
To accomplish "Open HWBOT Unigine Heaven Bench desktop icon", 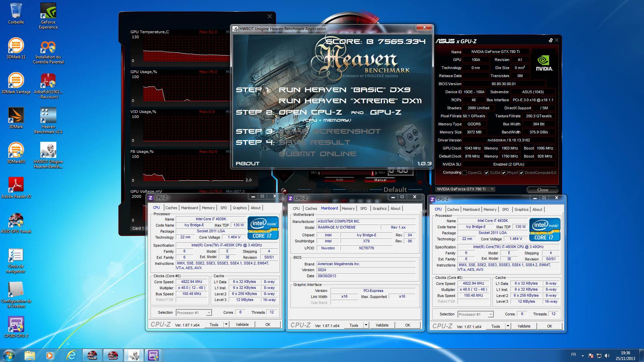I will click(48, 156).
